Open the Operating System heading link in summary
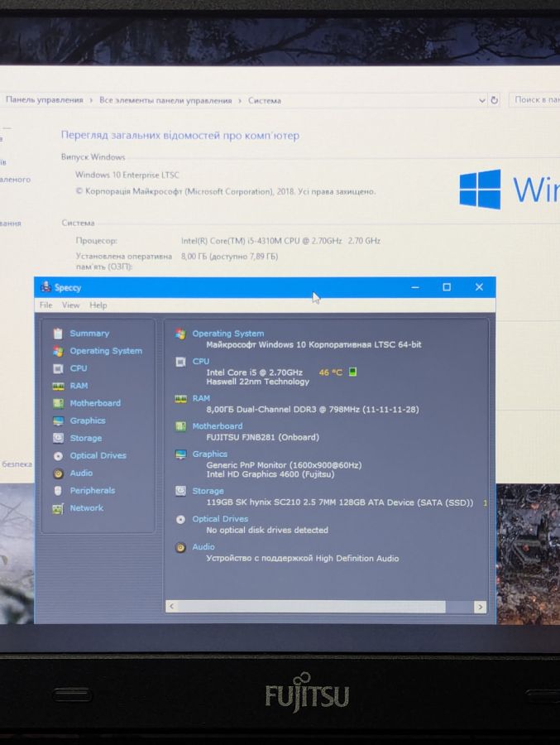The image size is (560, 745). click(228, 334)
